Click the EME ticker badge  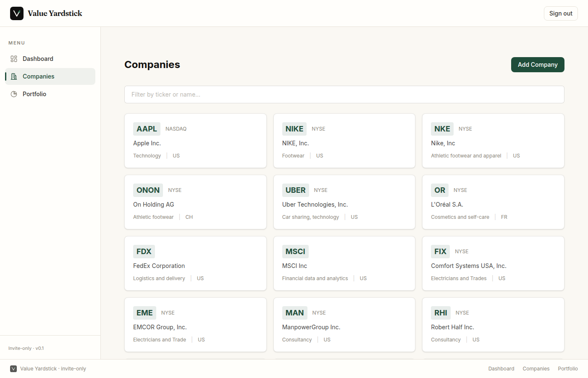coord(144,313)
